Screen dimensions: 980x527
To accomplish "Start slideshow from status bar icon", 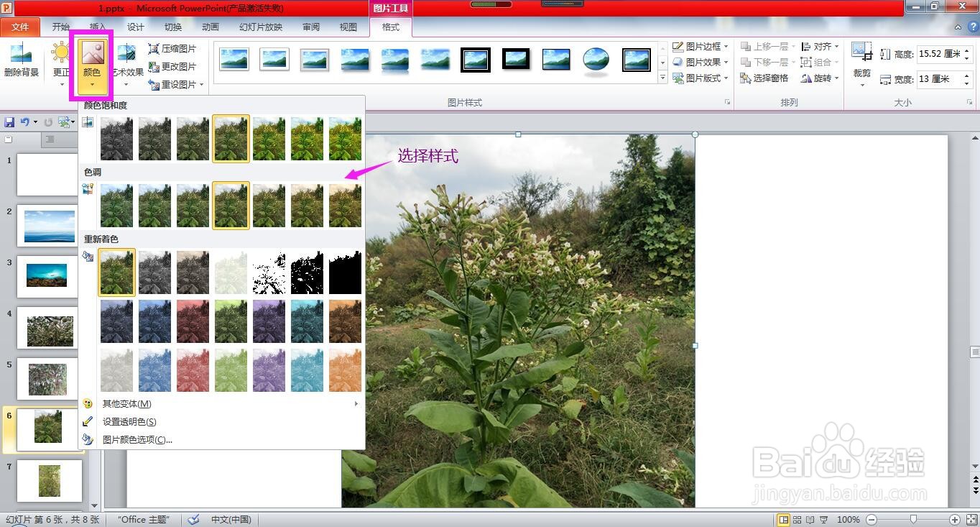I will pyautogui.click(x=823, y=520).
